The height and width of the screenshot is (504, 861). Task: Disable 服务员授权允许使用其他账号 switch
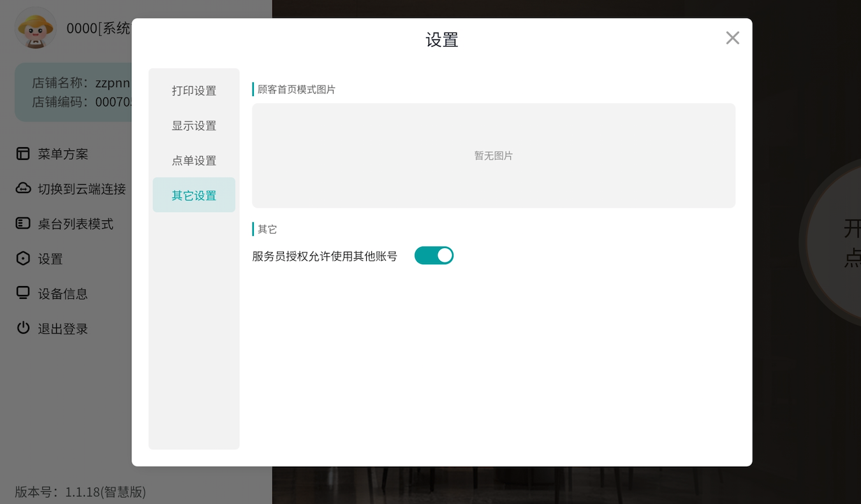(434, 255)
